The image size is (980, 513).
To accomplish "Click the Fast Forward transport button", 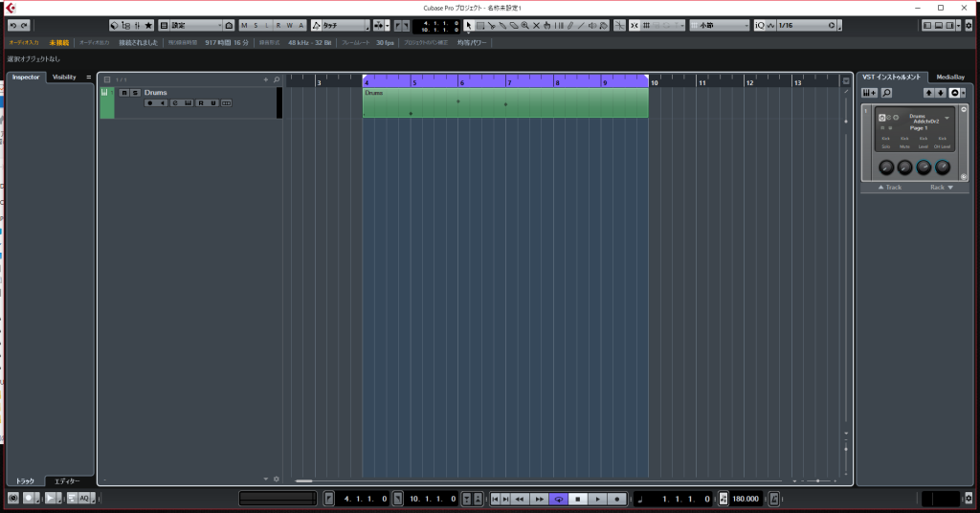I will (x=540, y=499).
